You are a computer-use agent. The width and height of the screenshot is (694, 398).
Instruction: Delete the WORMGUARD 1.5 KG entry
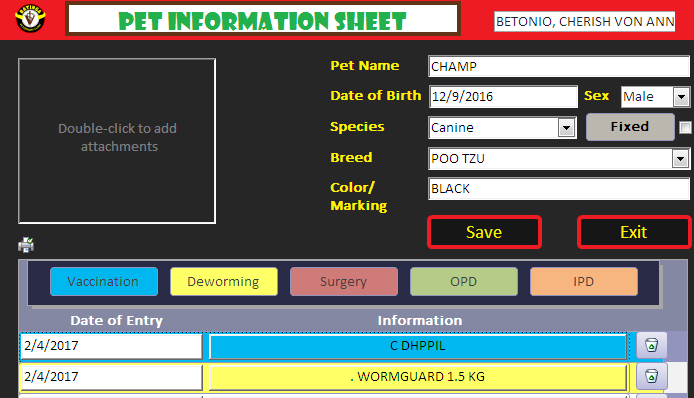(x=651, y=376)
